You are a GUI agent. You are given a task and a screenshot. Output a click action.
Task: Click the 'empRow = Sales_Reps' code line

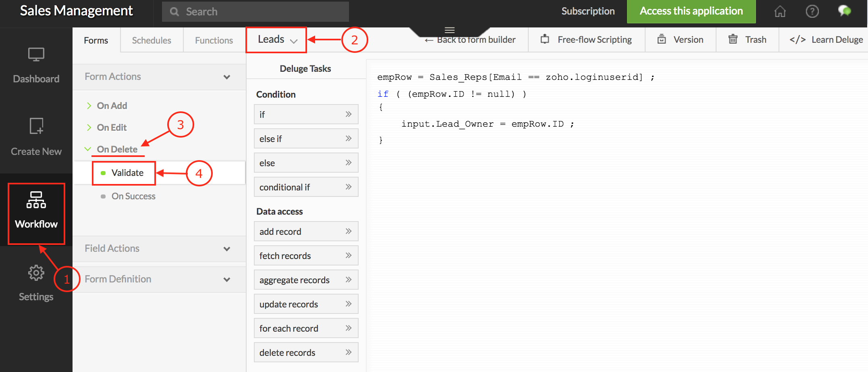pos(516,77)
